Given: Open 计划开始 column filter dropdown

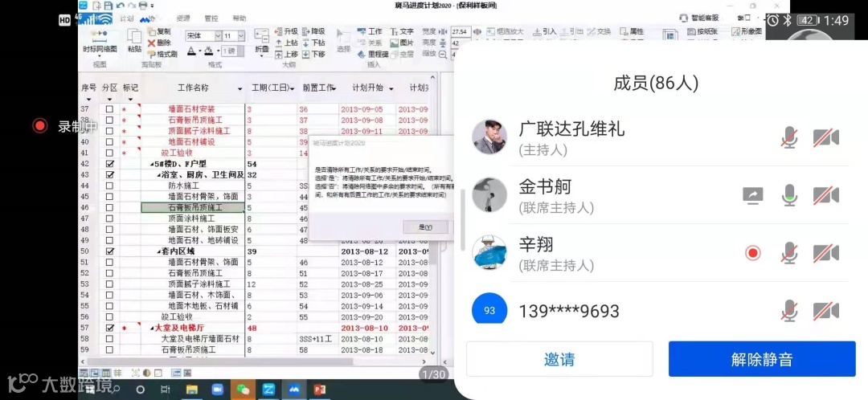Looking at the screenshot, I should click(x=391, y=88).
